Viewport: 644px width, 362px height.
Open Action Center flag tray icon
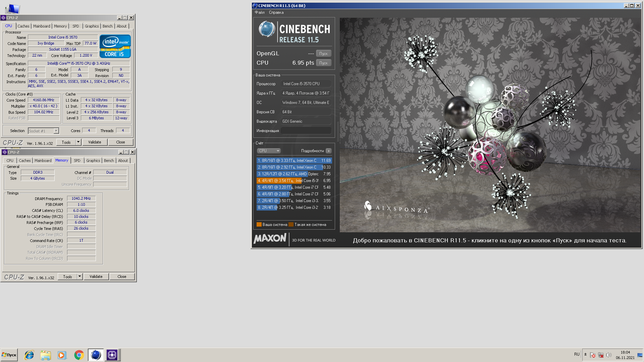click(x=592, y=355)
